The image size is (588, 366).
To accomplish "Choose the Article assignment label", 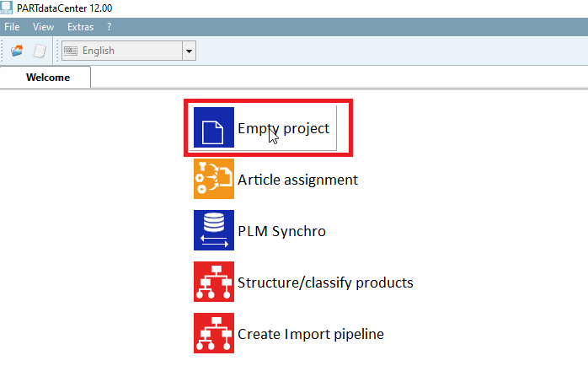I will [x=297, y=180].
